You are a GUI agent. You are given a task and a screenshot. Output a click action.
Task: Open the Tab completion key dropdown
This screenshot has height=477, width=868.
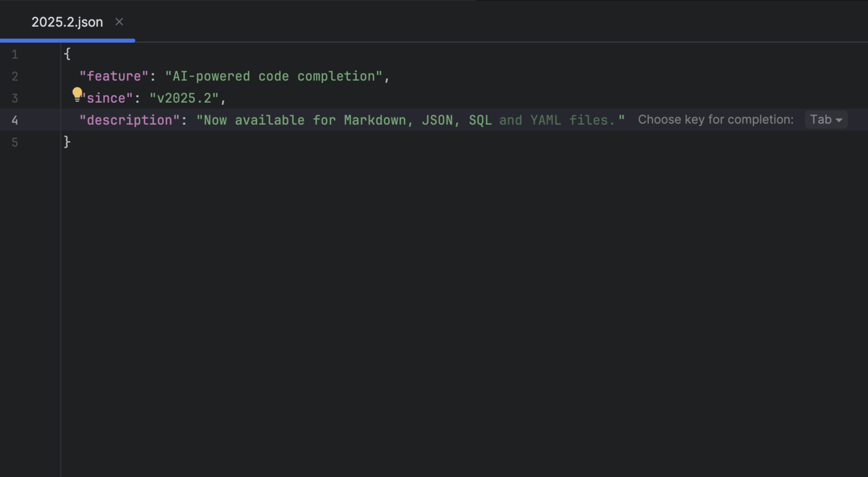tap(826, 120)
